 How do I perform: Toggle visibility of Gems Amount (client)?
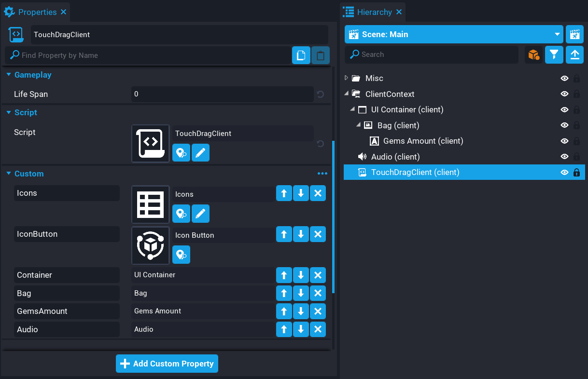point(564,141)
